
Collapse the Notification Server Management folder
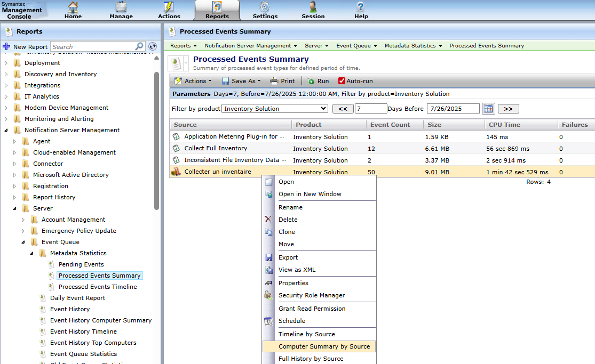(x=6, y=130)
